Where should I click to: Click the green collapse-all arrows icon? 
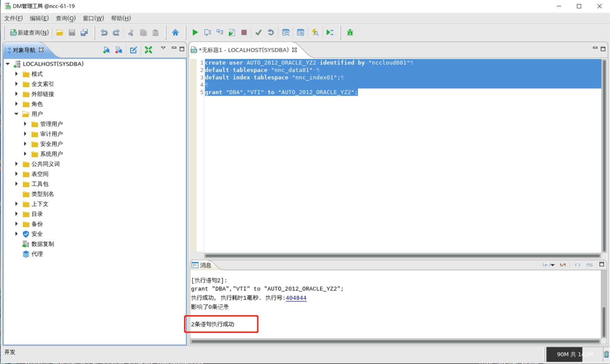148,50
